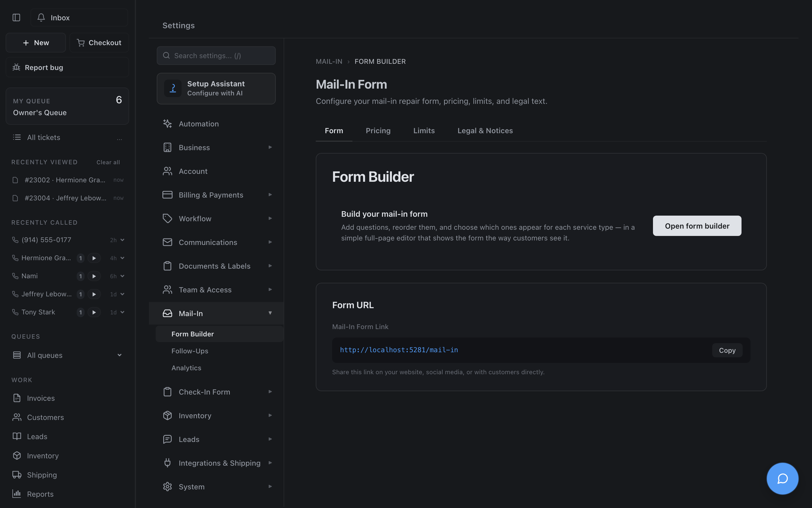Open Analytics under Mail-In
The image size is (812, 508).
pos(186,368)
